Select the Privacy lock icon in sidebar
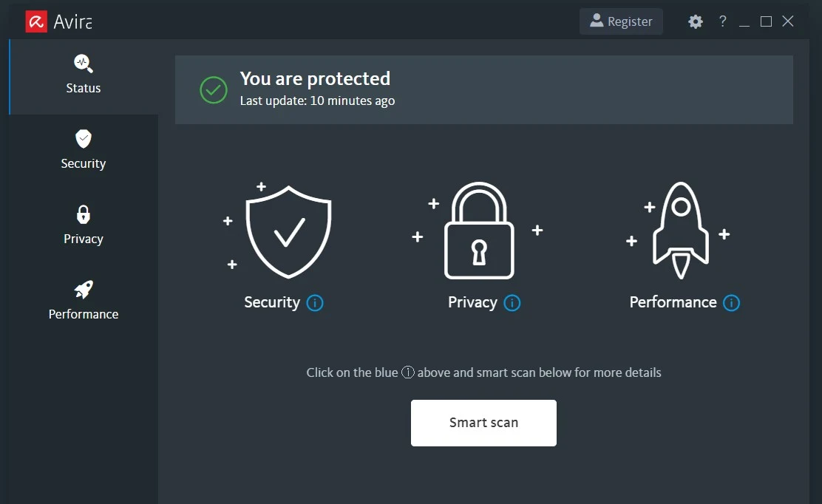 pyautogui.click(x=83, y=214)
